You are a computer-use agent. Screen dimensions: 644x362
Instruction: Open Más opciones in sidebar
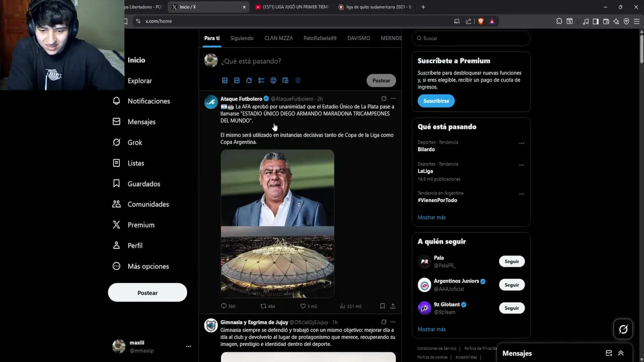point(141,266)
